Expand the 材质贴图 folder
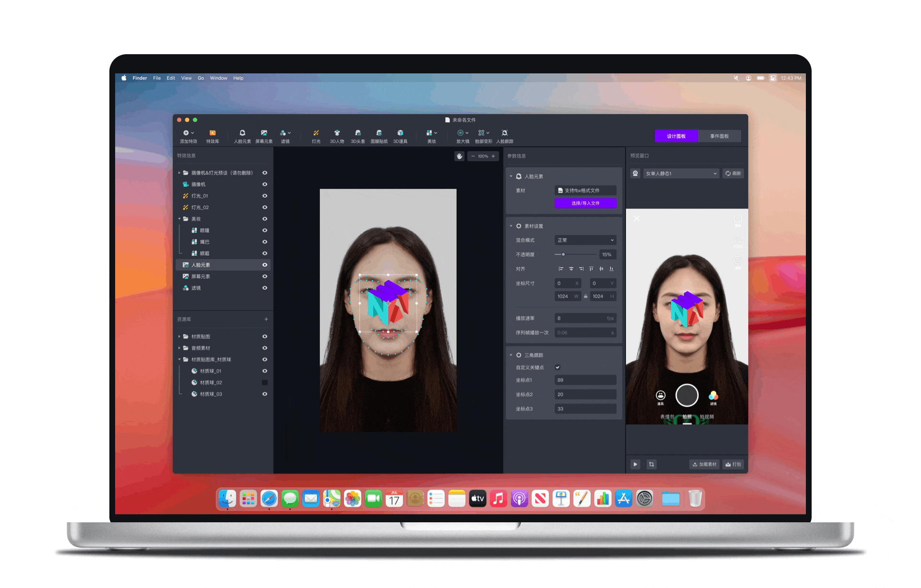This screenshot has width=921, height=588. coord(180,337)
